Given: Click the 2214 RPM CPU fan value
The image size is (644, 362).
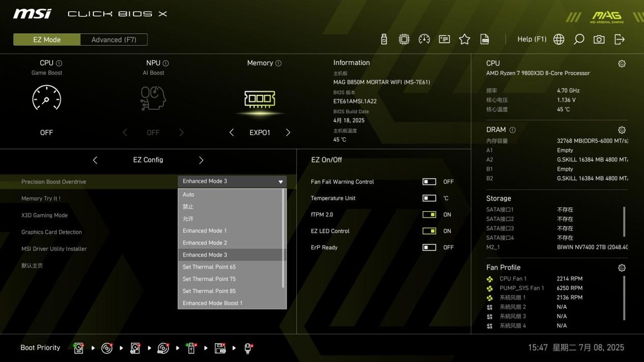Looking at the screenshot, I should point(569,279).
